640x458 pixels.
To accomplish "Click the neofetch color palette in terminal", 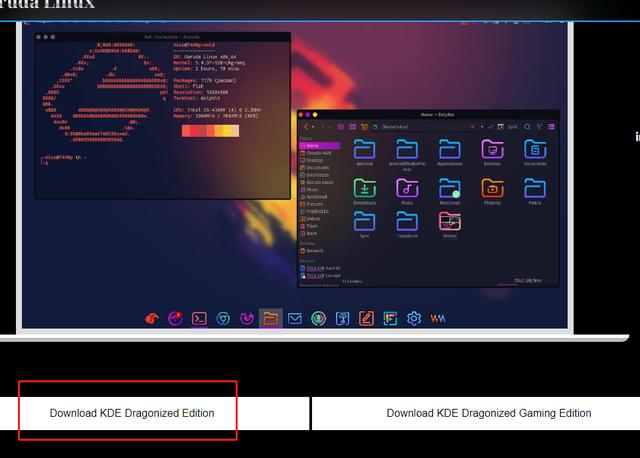I will point(210,131).
